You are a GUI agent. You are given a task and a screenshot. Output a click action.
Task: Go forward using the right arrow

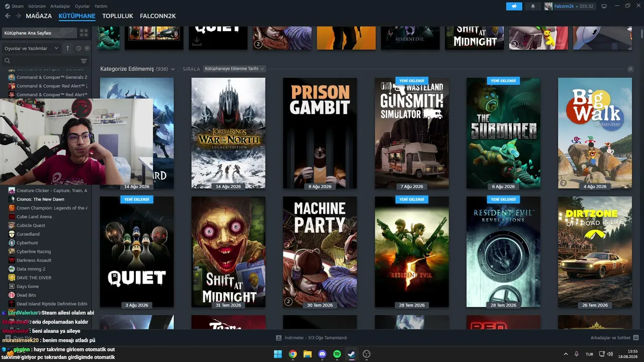[x=18, y=16]
